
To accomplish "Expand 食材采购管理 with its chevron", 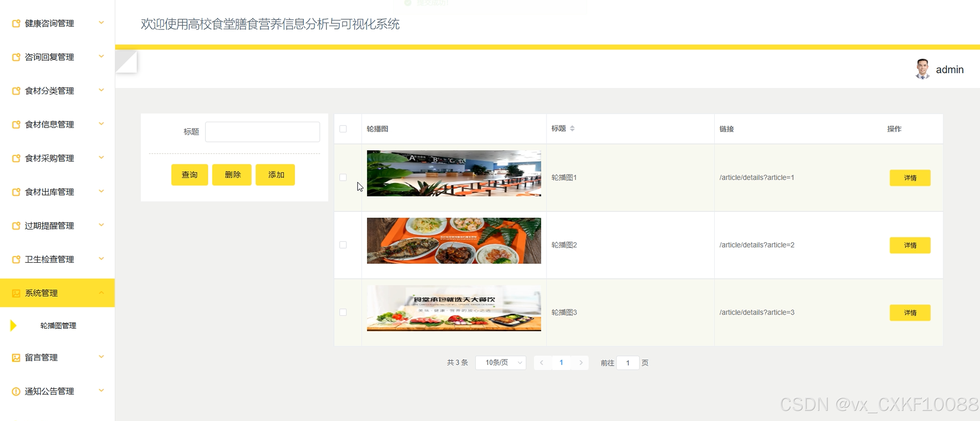I will pos(101,158).
